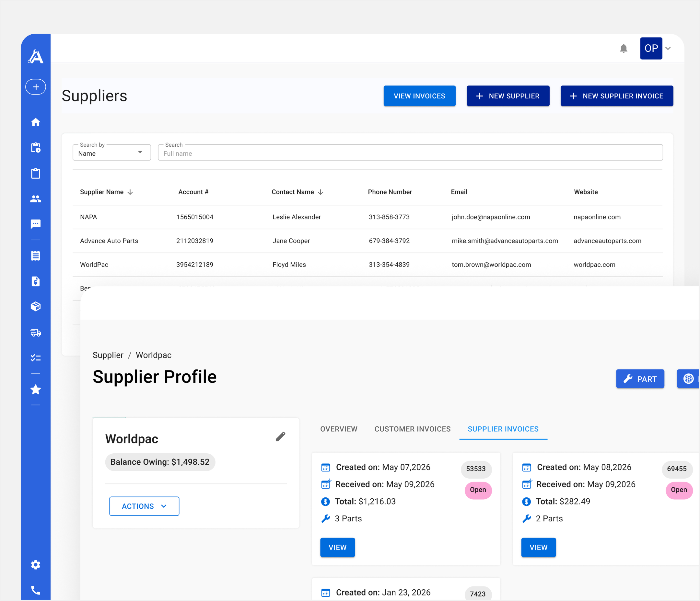Click the Full name search field
Image resolution: width=700 pixels, height=601 pixels.
410,153
